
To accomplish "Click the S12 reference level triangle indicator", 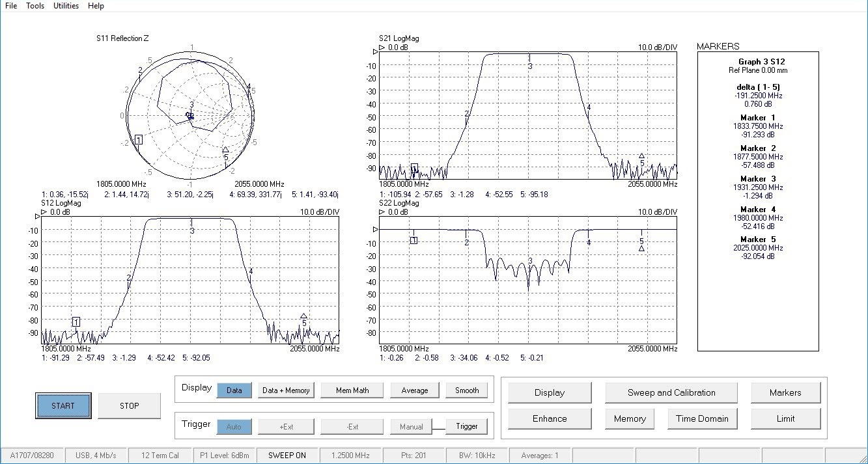I will pyautogui.click(x=37, y=215).
